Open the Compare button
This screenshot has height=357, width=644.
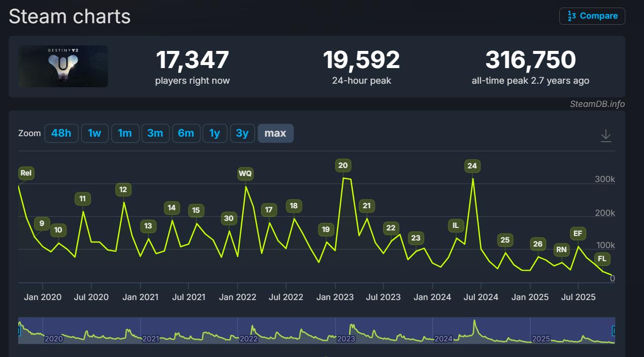coord(592,16)
